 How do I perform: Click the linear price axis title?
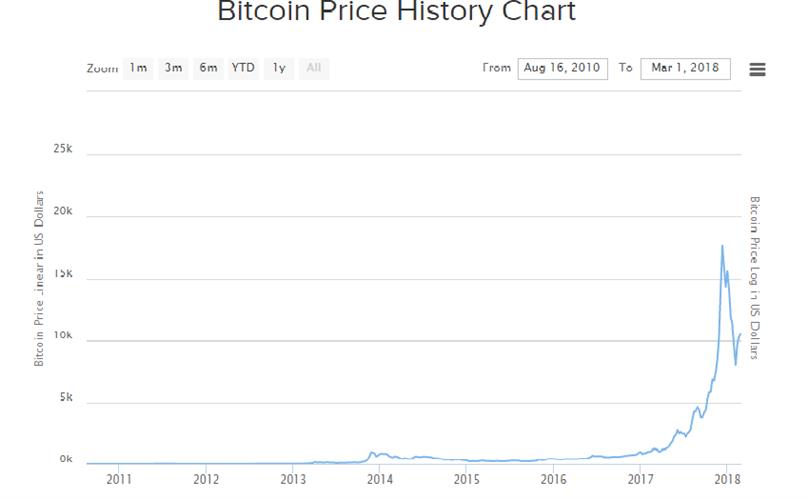(x=41, y=277)
